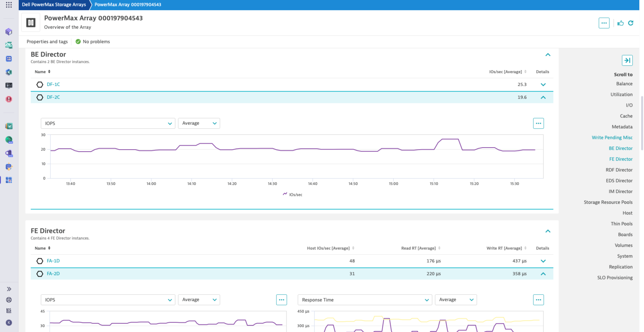Open the Response Time metric dropdown
Screen dimensions: 644x332
point(365,300)
